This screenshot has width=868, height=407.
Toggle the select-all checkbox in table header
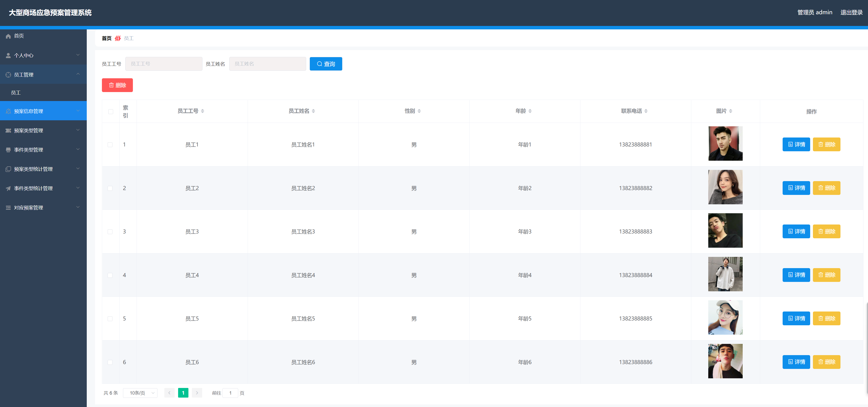coord(111,112)
